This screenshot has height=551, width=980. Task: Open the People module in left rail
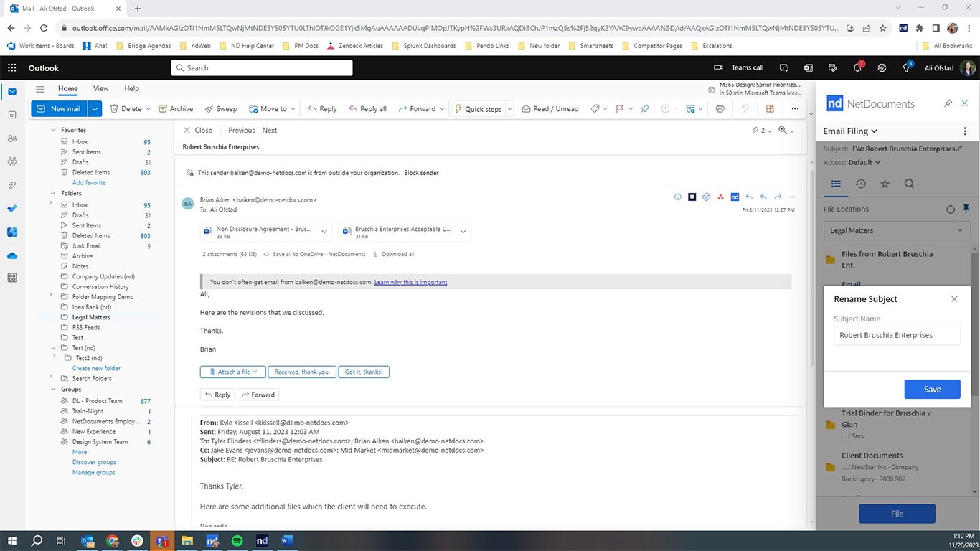[x=12, y=138]
